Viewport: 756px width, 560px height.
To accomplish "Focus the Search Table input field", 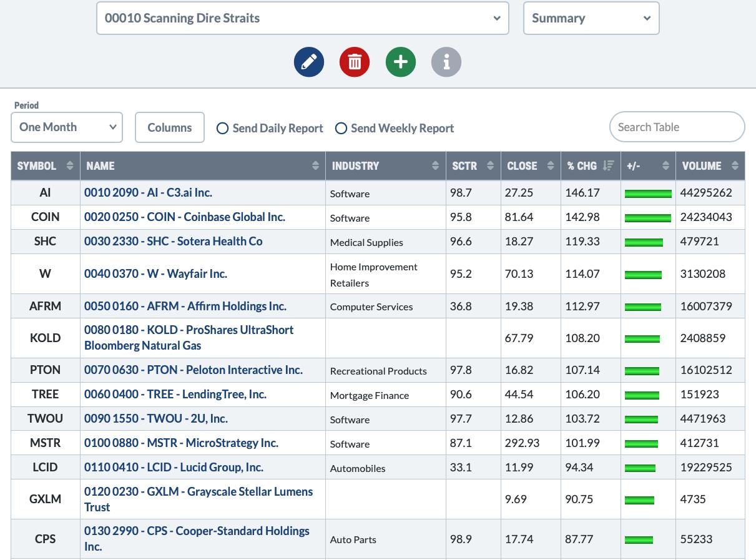I will pos(677,127).
